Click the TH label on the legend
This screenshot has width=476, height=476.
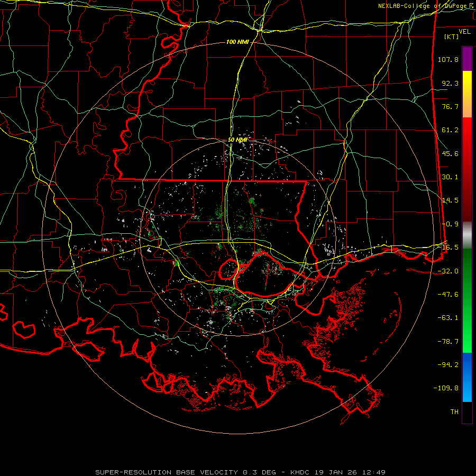(454, 412)
